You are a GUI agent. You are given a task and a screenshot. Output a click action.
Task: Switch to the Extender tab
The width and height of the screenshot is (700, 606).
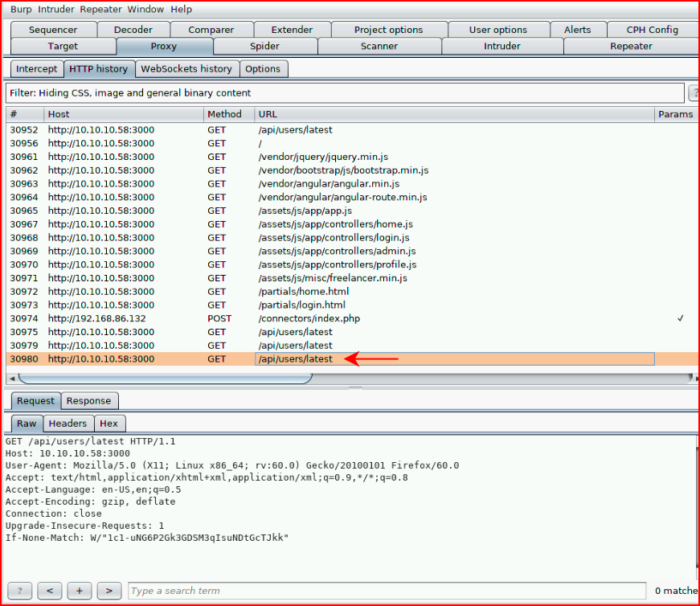pos(292,30)
